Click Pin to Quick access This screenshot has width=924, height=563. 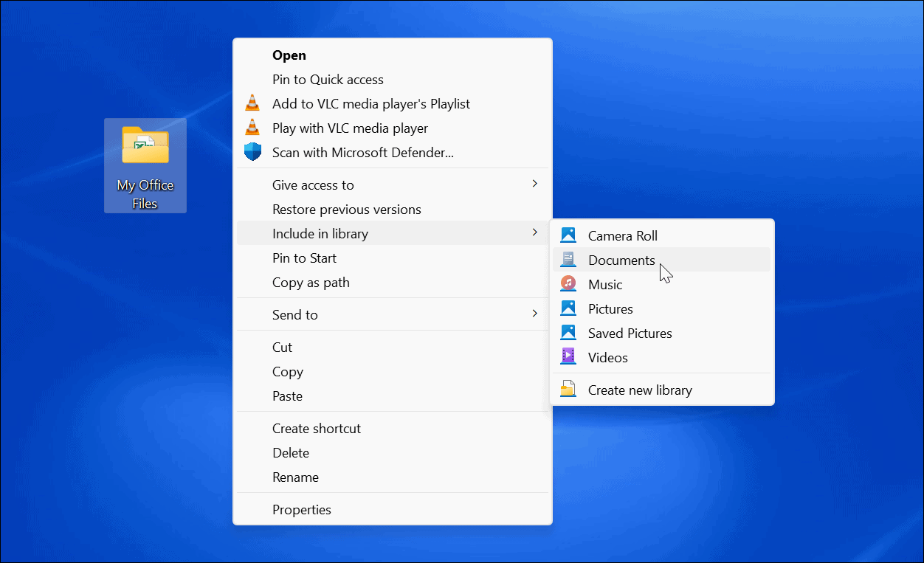(x=328, y=79)
